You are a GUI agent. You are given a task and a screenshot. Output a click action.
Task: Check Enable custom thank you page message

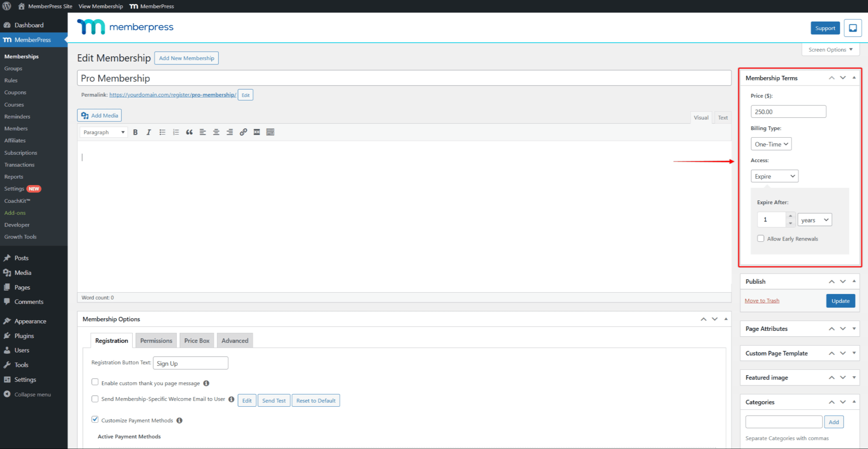click(x=95, y=382)
